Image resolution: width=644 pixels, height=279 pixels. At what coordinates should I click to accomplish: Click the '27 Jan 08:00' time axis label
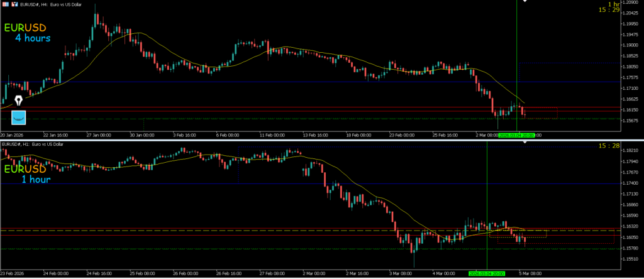(x=98, y=135)
